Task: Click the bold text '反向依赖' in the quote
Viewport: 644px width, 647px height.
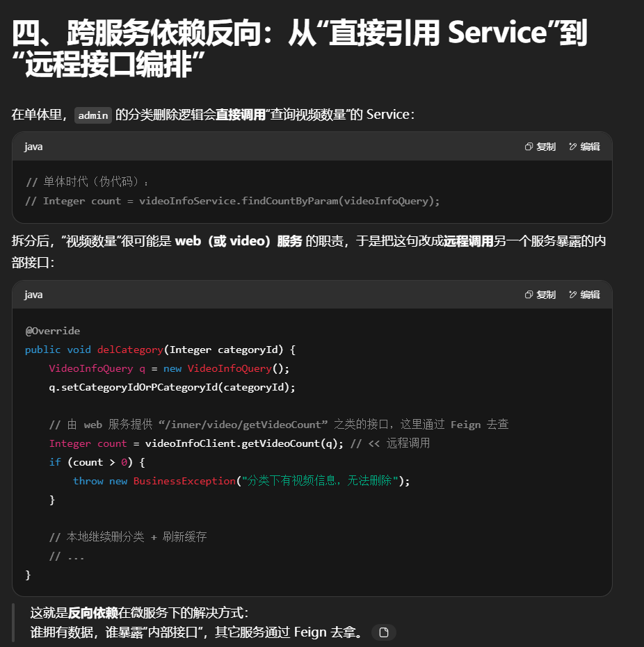Action: 92,613
